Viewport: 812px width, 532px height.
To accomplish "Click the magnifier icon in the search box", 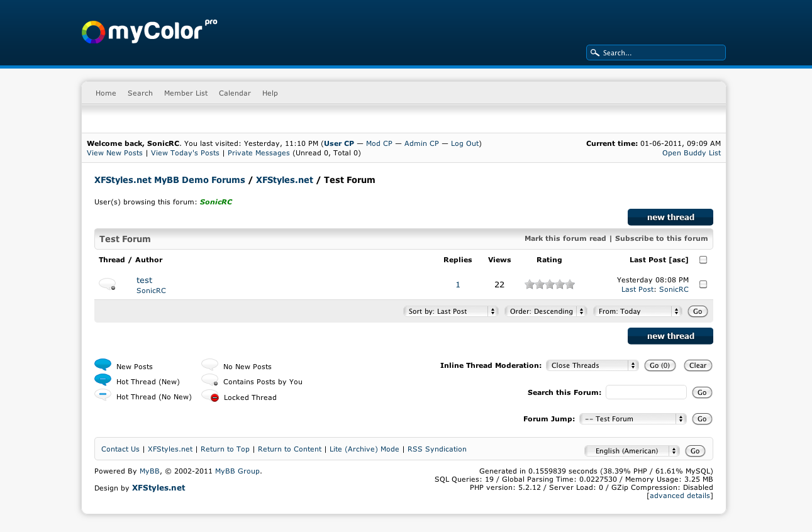I will (594, 53).
